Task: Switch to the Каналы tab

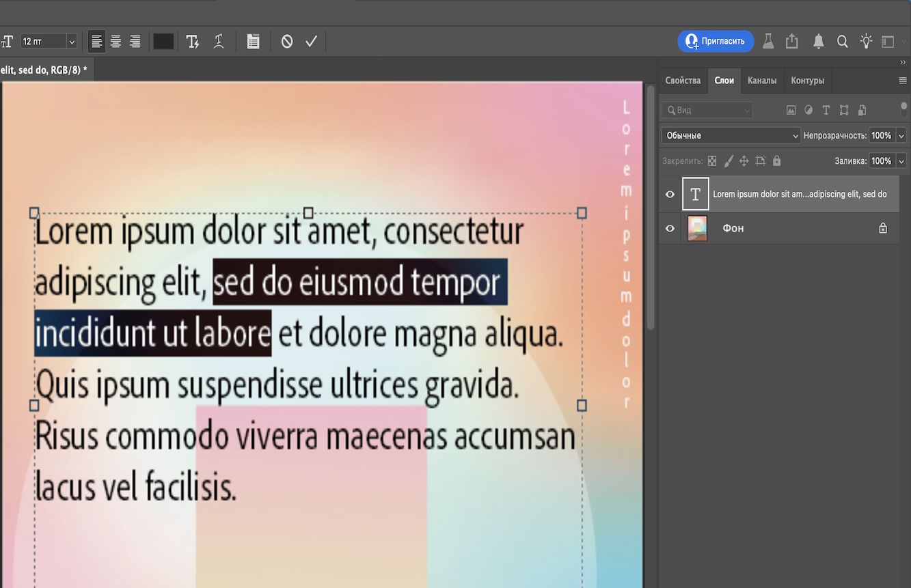Action: pyautogui.click(x=762, y=81)
